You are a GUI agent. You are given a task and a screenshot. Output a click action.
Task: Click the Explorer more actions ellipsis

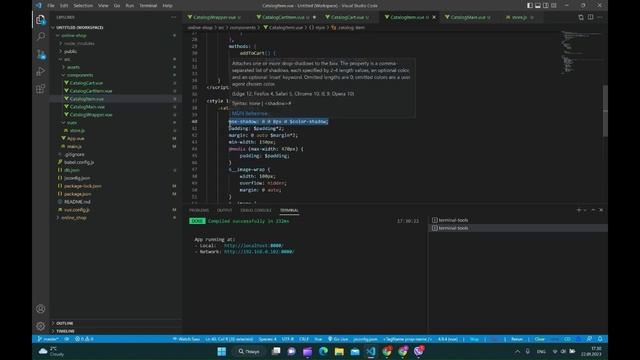[x=173, y=17]
